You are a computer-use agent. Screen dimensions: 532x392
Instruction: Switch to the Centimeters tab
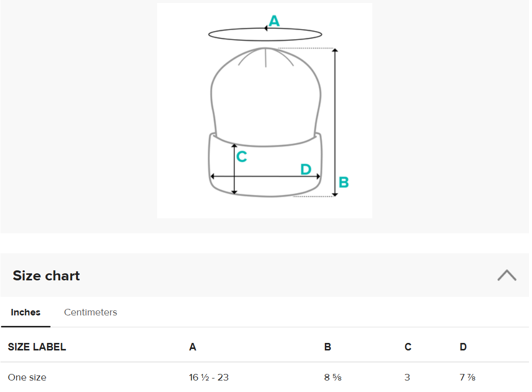tap(91, 312)
